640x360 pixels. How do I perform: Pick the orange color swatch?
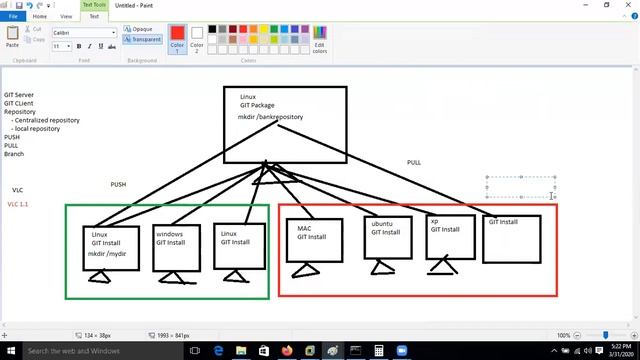(253, 29)
